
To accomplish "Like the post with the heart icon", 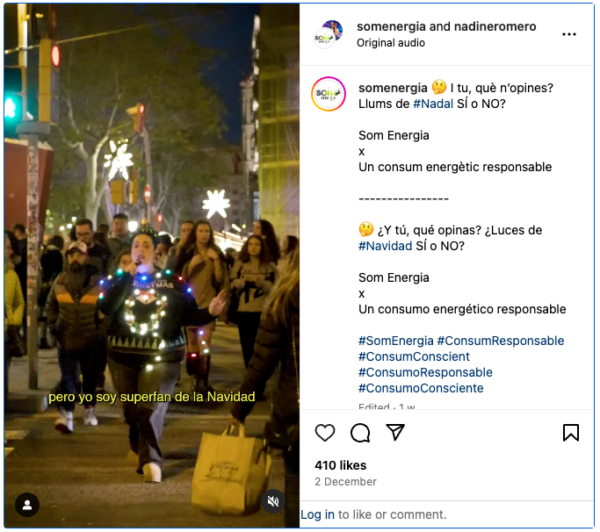I will (325, 433).
